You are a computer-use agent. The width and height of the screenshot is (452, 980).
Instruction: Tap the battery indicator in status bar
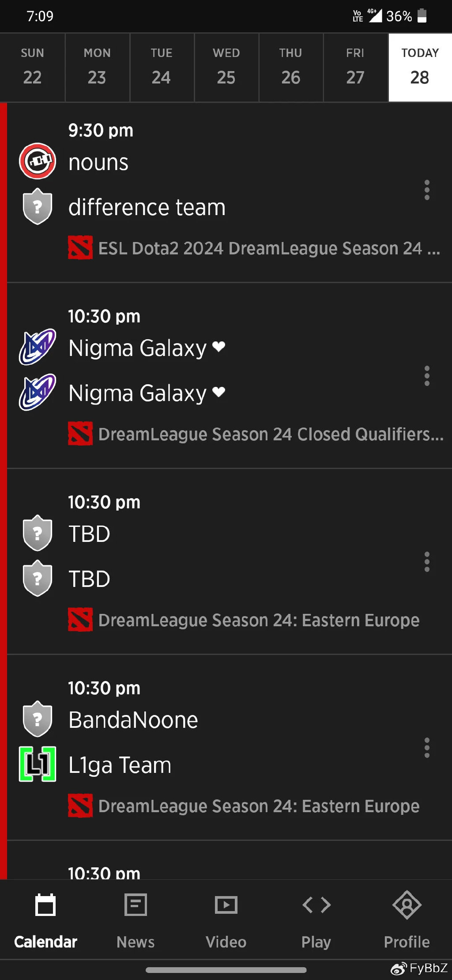(x=422, y=16)
